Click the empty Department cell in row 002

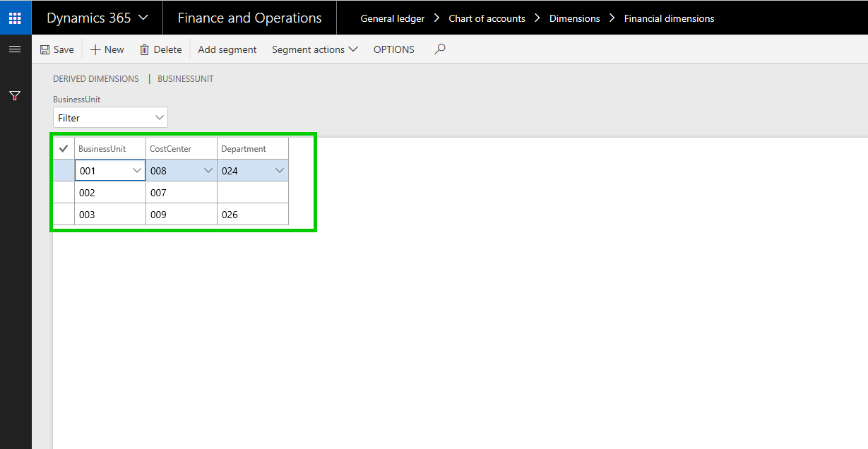pos(252,193)
